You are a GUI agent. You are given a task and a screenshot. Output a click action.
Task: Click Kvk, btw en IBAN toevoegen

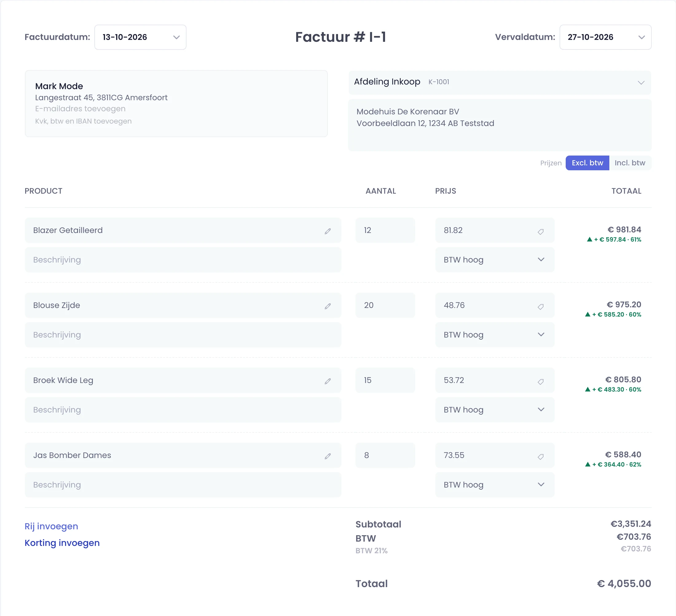click(83, 121)
